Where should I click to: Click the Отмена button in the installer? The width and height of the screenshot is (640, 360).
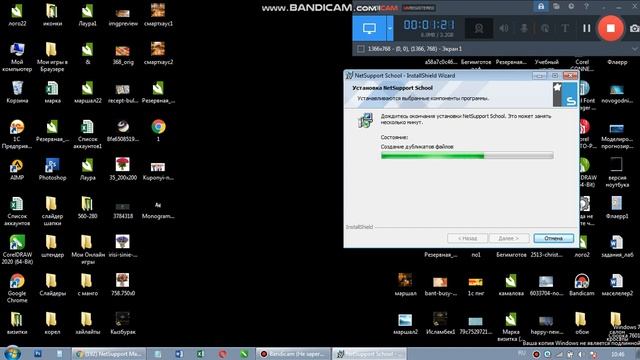553,238
